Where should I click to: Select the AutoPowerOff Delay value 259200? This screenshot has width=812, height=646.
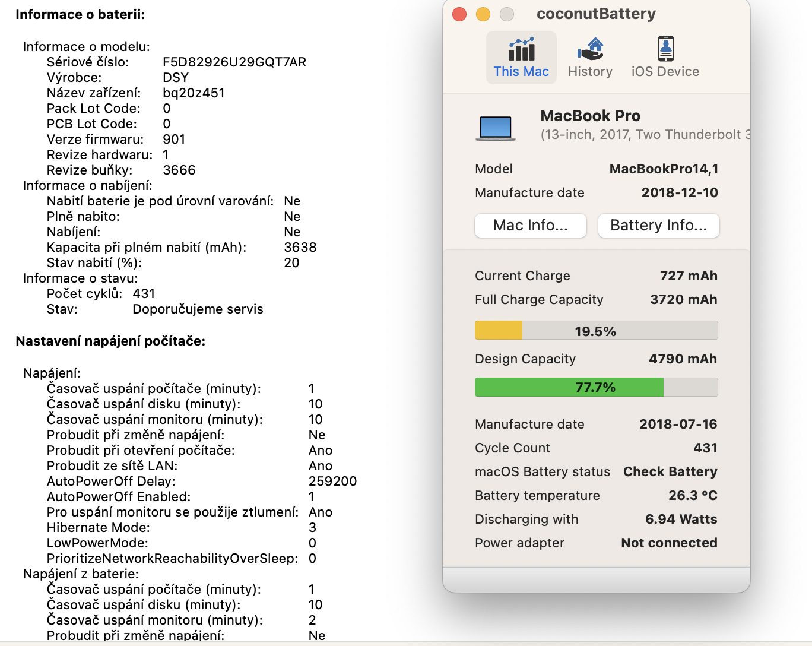tap(332, 481)
